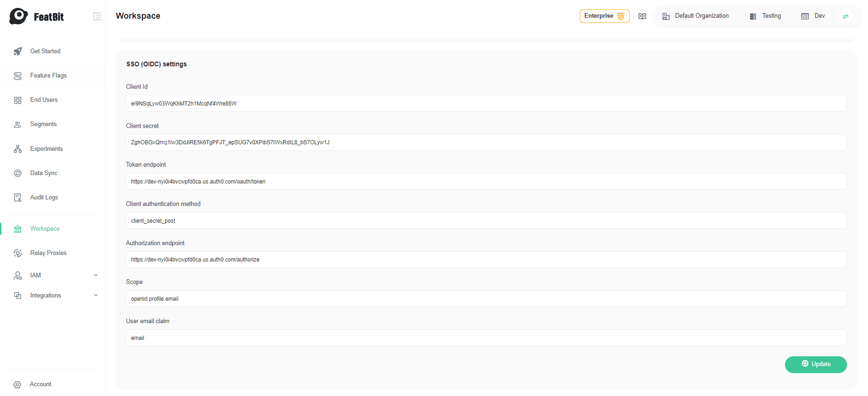Click the FeatBit logo icon

(x=19, y=16)
